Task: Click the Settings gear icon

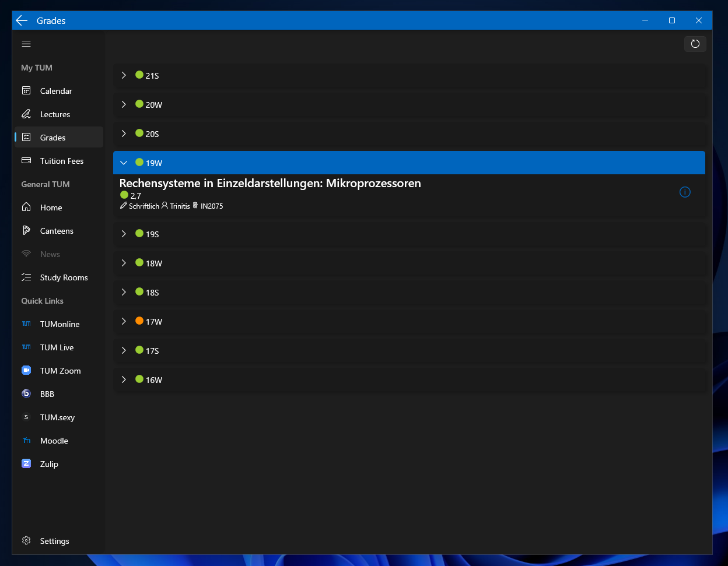Action: tap(26, 540)
